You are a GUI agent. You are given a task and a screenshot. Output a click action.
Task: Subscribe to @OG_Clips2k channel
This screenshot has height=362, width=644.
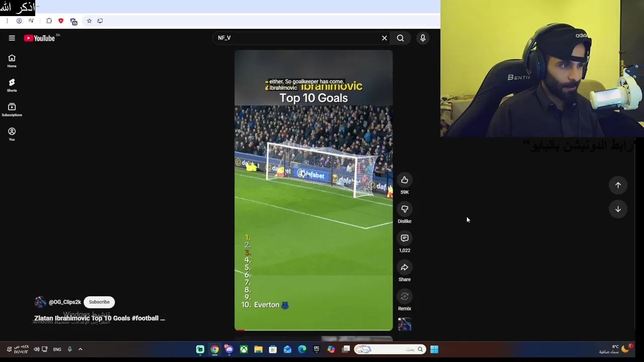pos(99,302)
